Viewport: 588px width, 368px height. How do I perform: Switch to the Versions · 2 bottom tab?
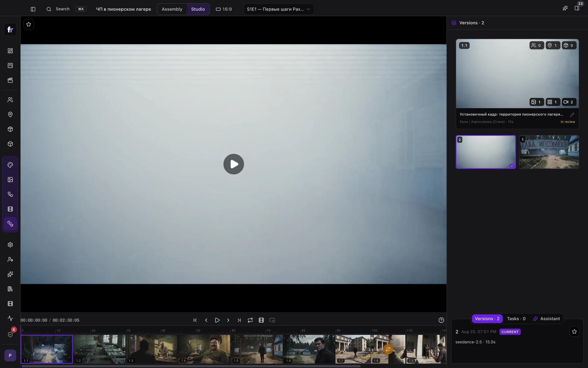pos(487,319)
